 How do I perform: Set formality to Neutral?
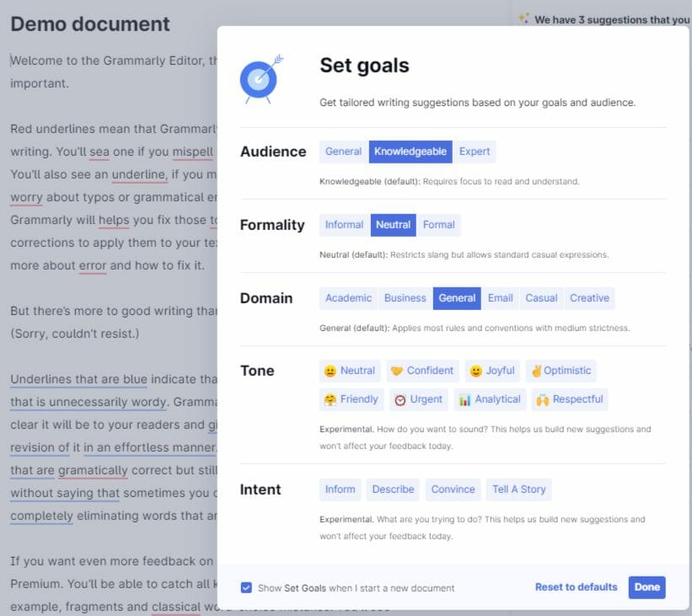394,225
